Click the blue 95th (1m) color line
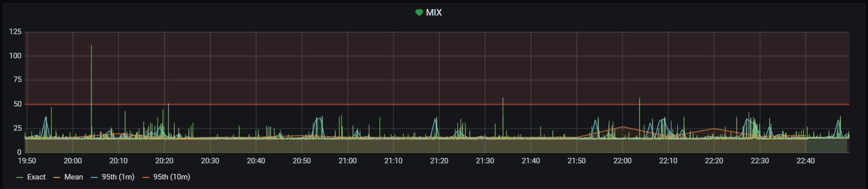Image resolution: width=868 pixels, height=189 pixels. [94, 177]
